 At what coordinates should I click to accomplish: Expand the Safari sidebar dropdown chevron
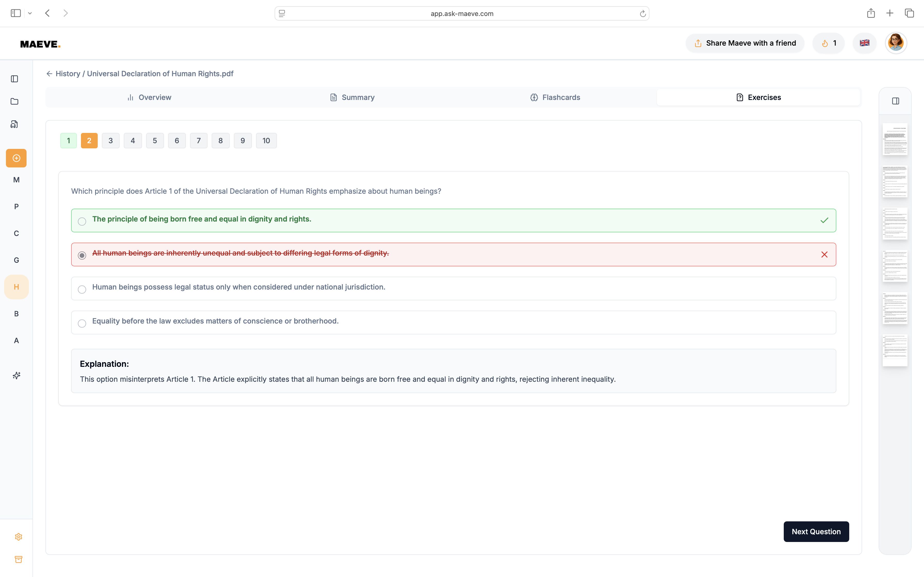point(30,13)
